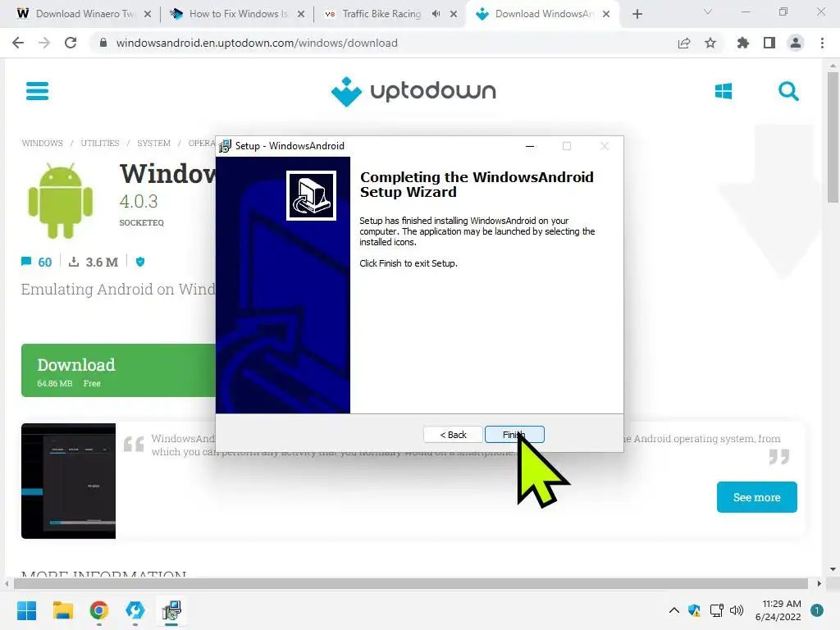The width and height of the screenshot is (840, 630).
Task: Open File Explorer from the taskbar
Action: pyautogui.click(x=62, y=610)
